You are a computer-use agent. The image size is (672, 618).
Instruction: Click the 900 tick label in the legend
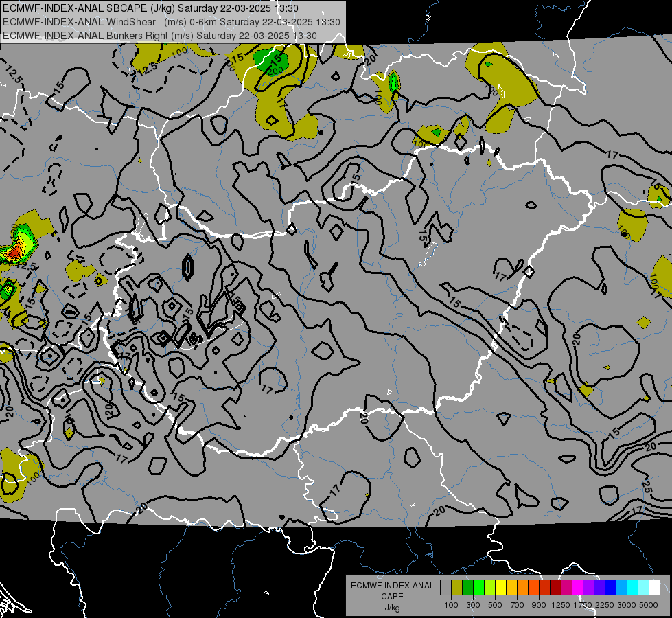(539, 605)
